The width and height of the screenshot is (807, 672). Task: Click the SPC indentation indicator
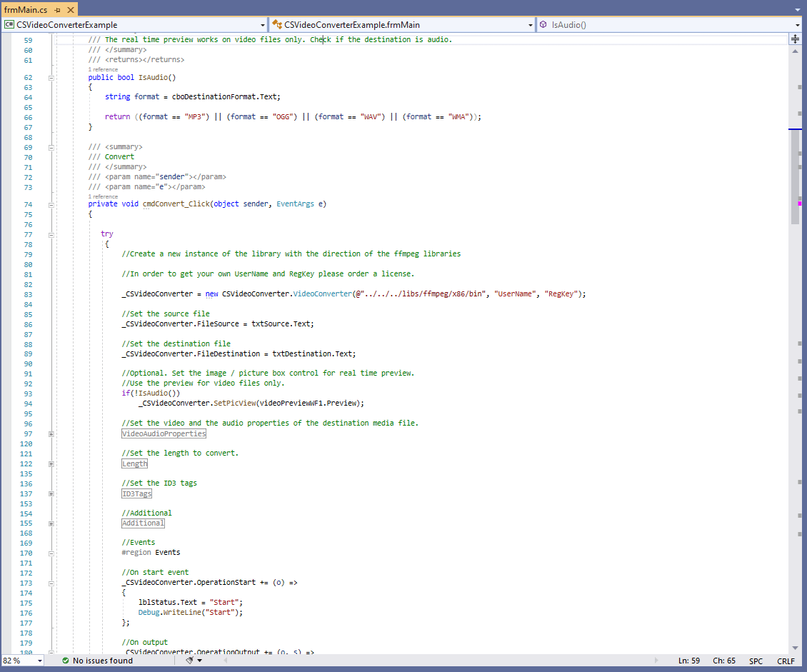(x=756, y=661)
